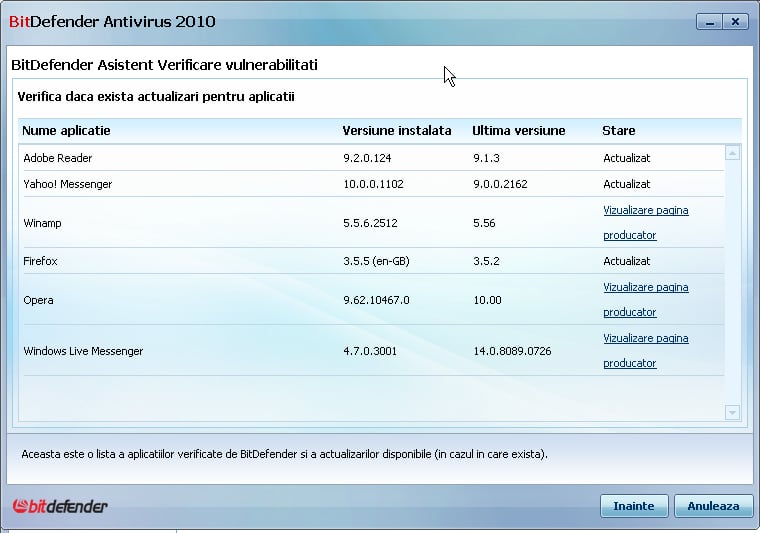The height and width of the screenshot is (533, 760).
Task: Click latest version 9.0.0.2162
Action: point(501,184)
